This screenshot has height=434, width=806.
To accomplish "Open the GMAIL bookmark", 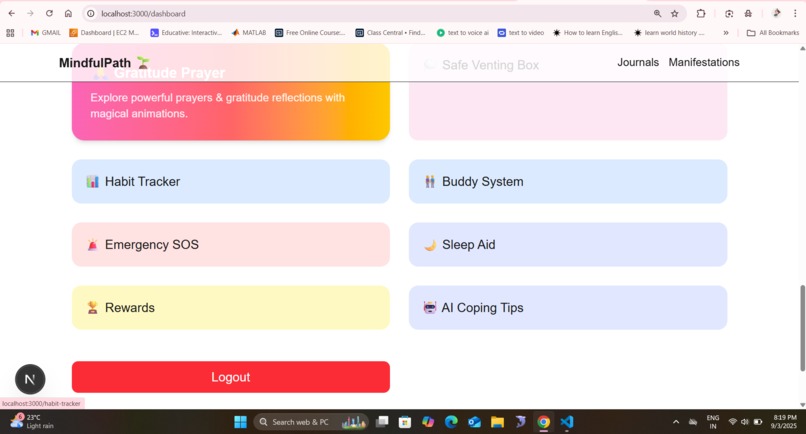I will click(46, 32).
